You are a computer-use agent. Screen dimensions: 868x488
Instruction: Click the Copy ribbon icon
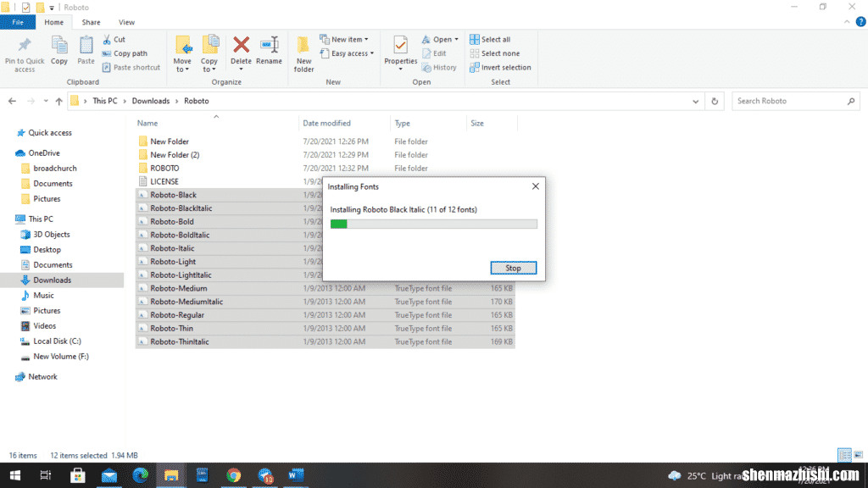[x=59, y=45]
